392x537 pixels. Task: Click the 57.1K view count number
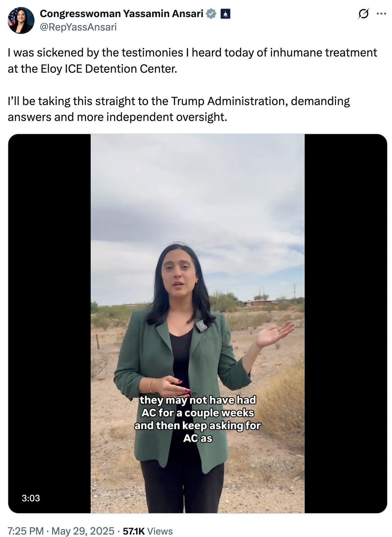[133, 531]
